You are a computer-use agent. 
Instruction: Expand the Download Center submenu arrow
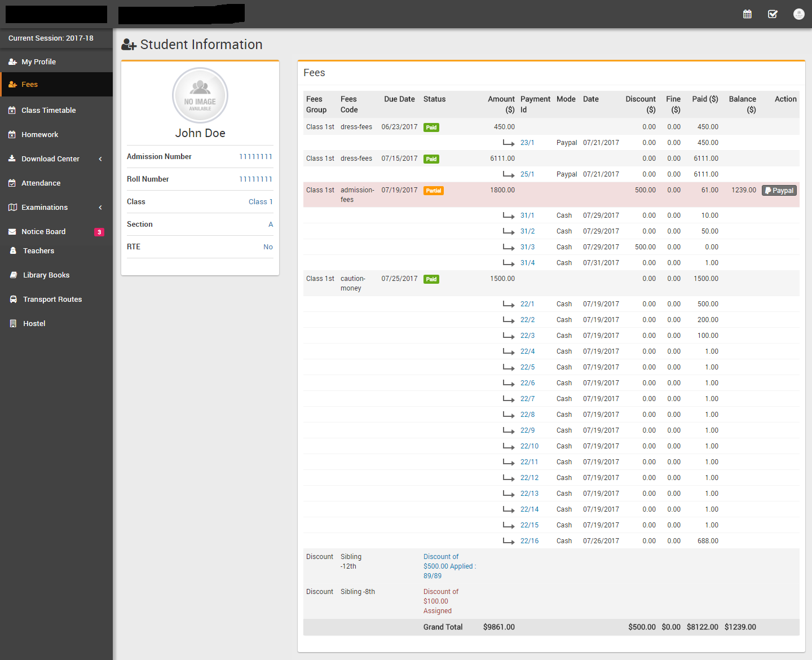click(100, 159)
